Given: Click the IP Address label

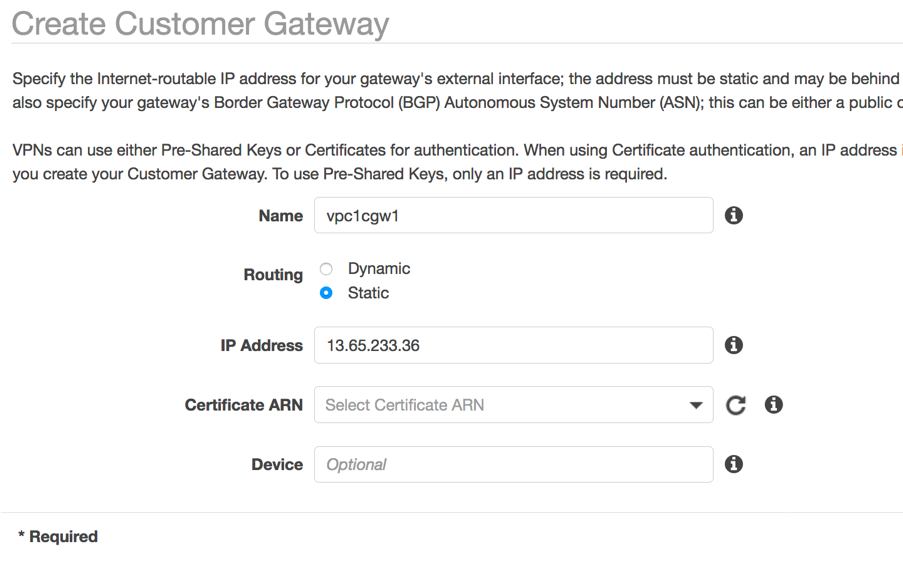Looking at the screenshot, I should pos(261,345).
